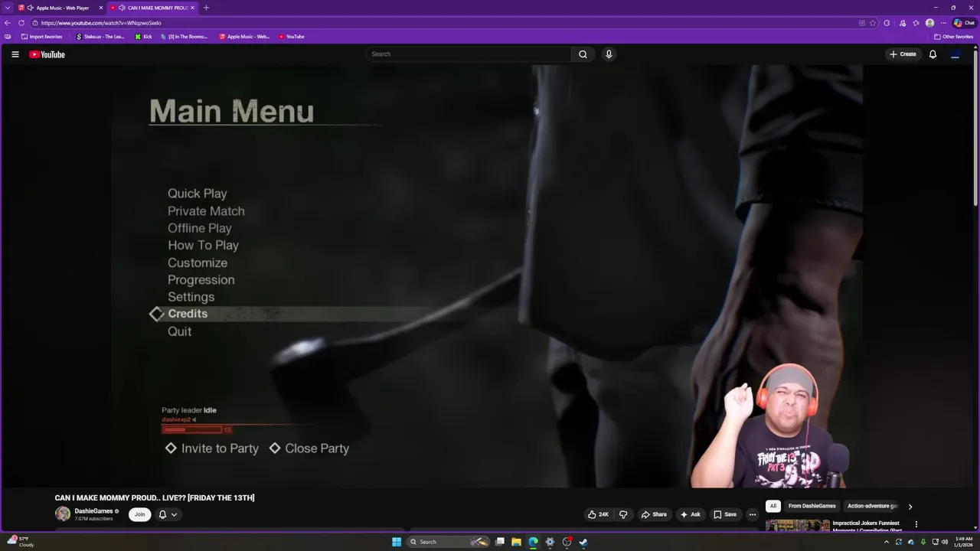Image resolution: width=980 pixels, height=551 pixels.
Task: Open Copilot Chat button
Action: [x=964, y=23]
